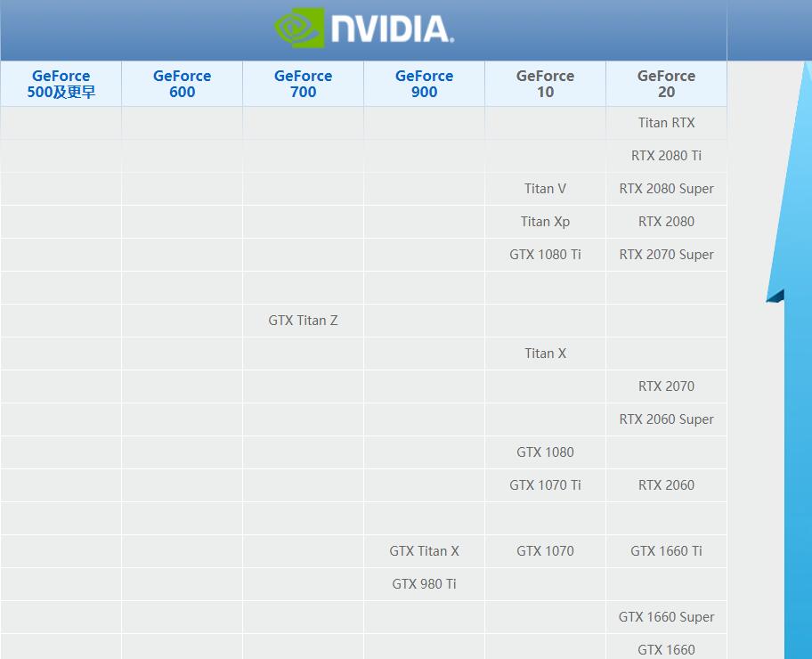The image size is (812, 659).
Task: Click the RTX 2080 Super entry
Action: (666, 189)
